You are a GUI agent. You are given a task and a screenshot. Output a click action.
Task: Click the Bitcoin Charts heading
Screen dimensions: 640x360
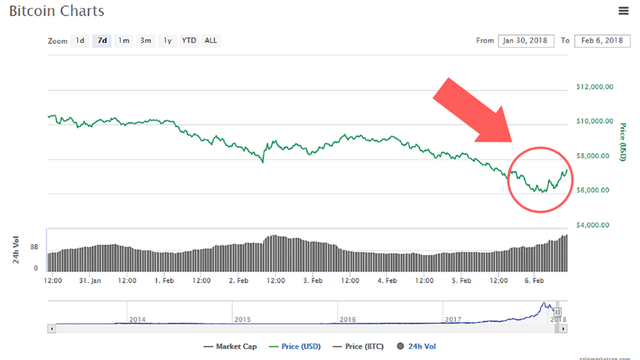click(57, 11)
